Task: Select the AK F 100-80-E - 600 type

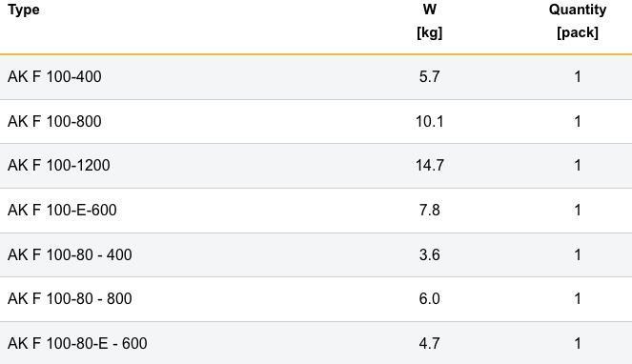Action: tap(77, 343)
